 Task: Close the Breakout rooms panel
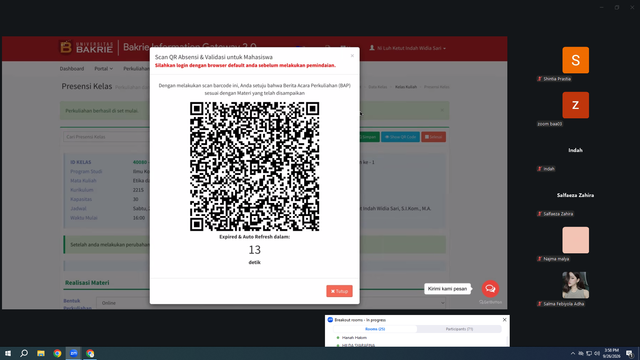click(504, 320)
